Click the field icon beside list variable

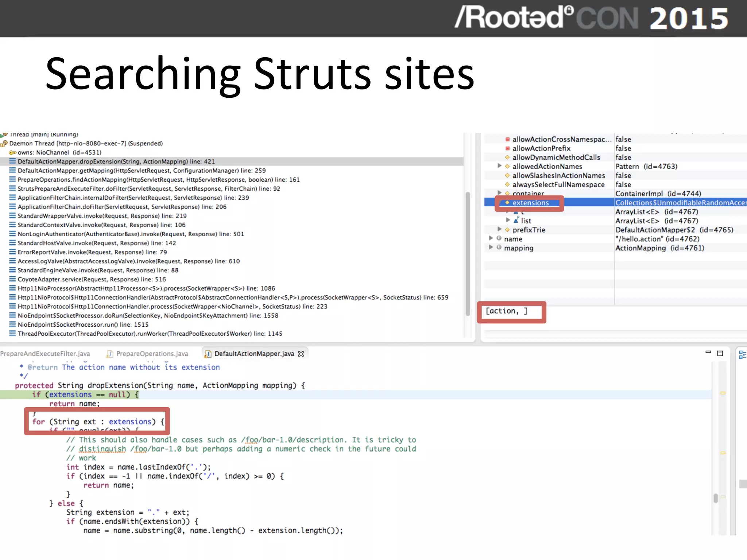516,220
